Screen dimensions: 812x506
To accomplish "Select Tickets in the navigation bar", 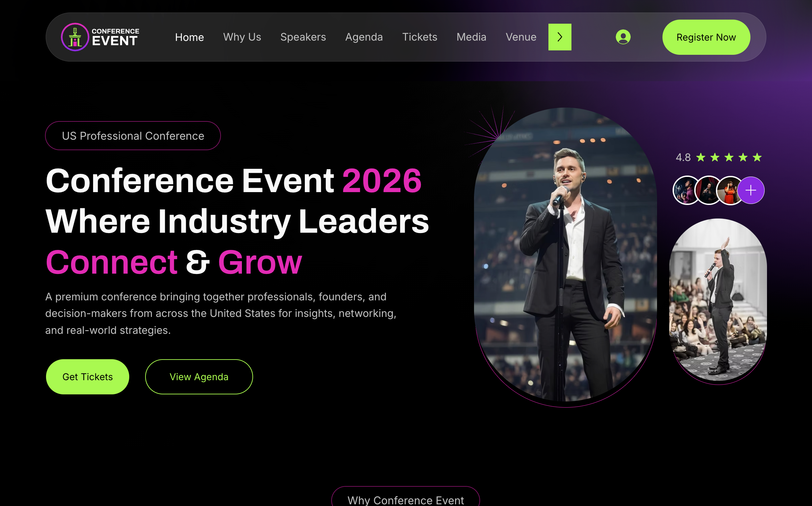I will pyautogui.click(x=420, y=37).
